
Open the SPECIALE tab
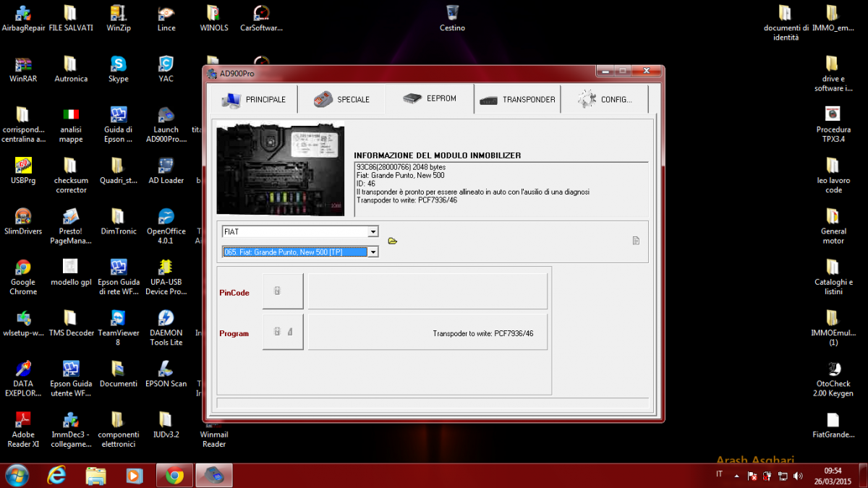[342, 100]
